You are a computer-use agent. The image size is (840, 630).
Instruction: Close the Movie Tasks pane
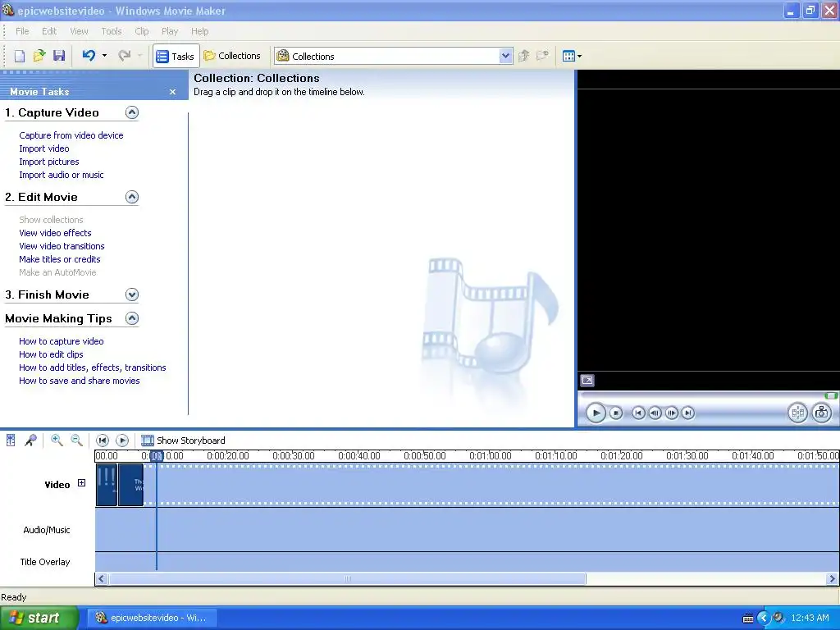[x=172, y=92]
